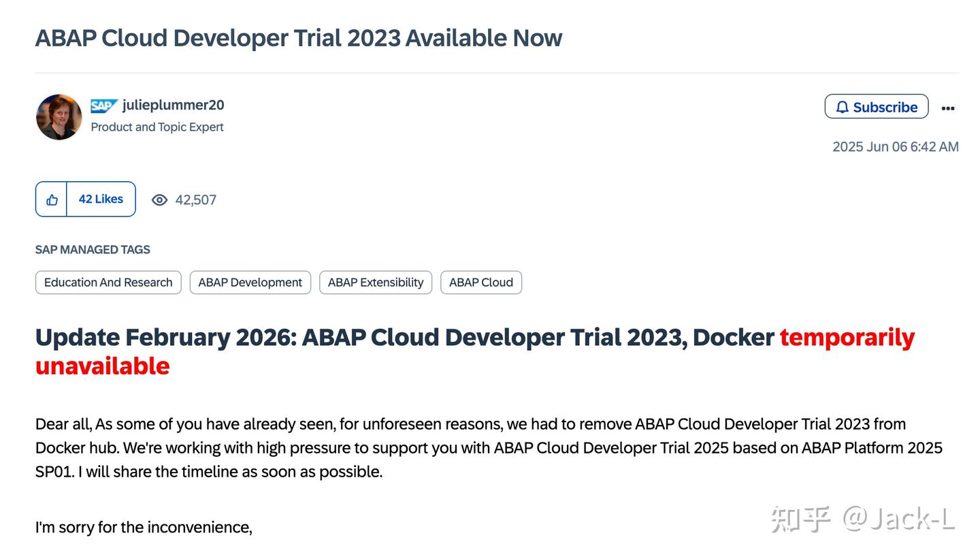The height and width of the screenshot is (559, 980).
Task: Open the ABAP Development tag
Action: pyautogui.click(x=250, y=283)
